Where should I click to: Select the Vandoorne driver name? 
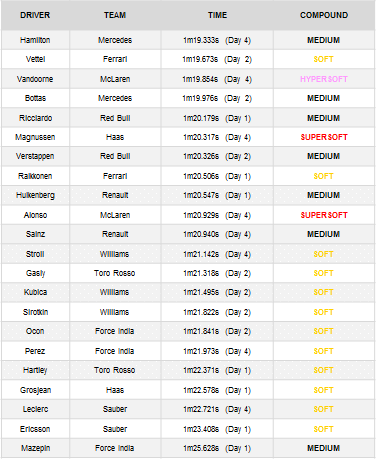pos(35,79)
